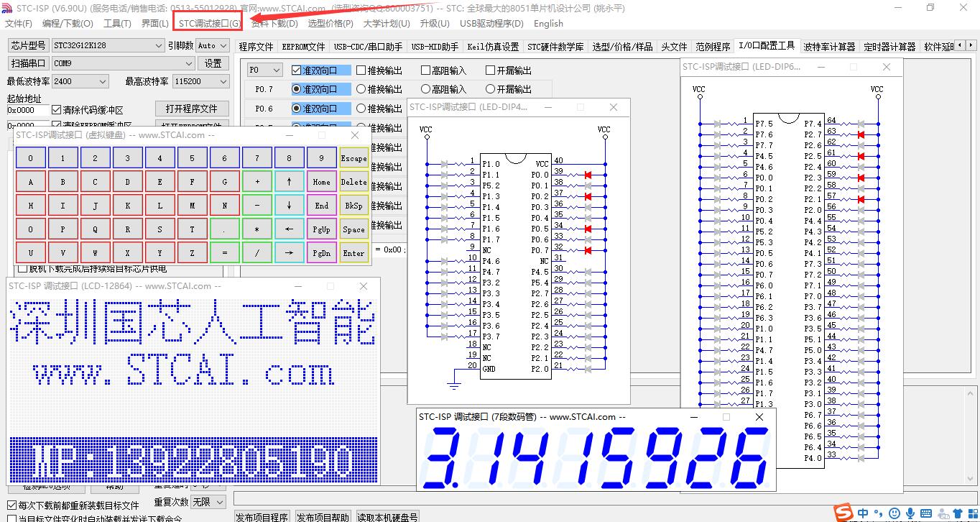Viewport: 980px width, 522px height.
Task: Open the emoji smiley panel on IME bar
Action: [x=895, y=513]
